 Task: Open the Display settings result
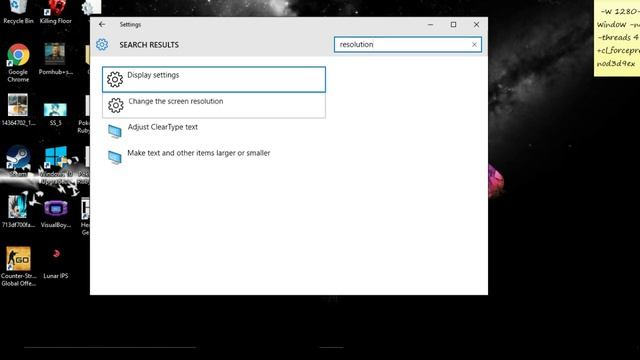click(x=214, y=80)
